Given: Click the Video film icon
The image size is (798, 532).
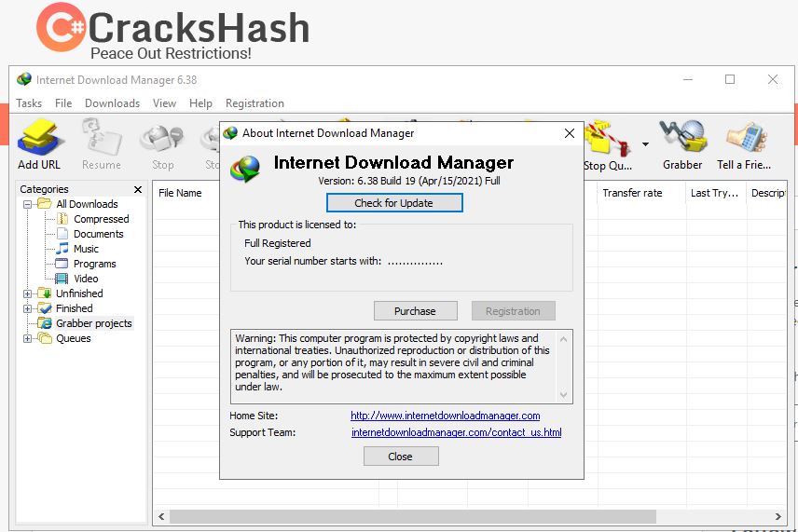Looking at the screenshot, I should point(62,279).
